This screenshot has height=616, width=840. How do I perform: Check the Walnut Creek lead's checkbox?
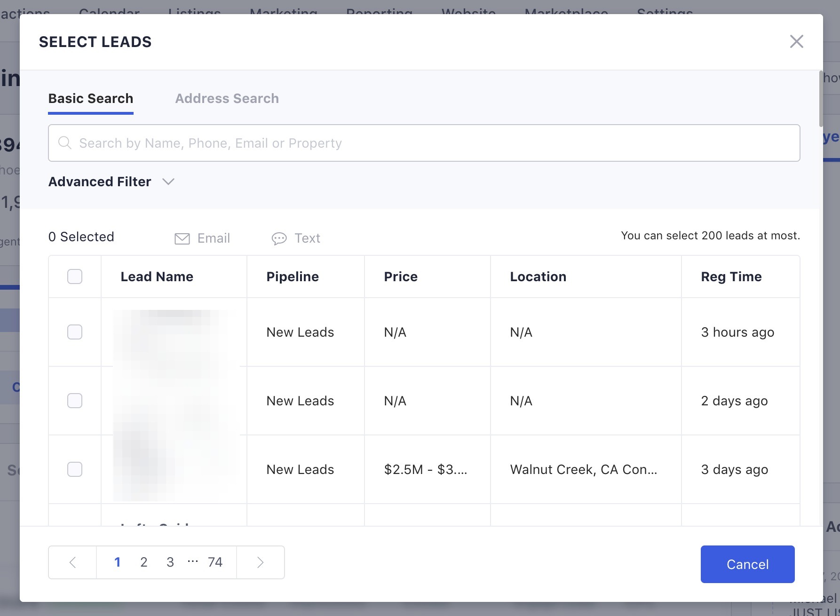(x=74, y=469)
